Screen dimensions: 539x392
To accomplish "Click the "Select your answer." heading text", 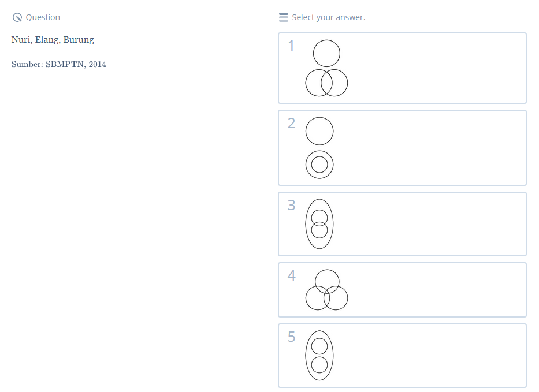I will tap(329, 17).
